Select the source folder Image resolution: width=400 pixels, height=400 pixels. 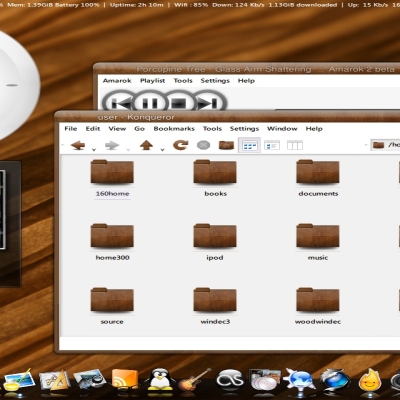pos(112,306)
